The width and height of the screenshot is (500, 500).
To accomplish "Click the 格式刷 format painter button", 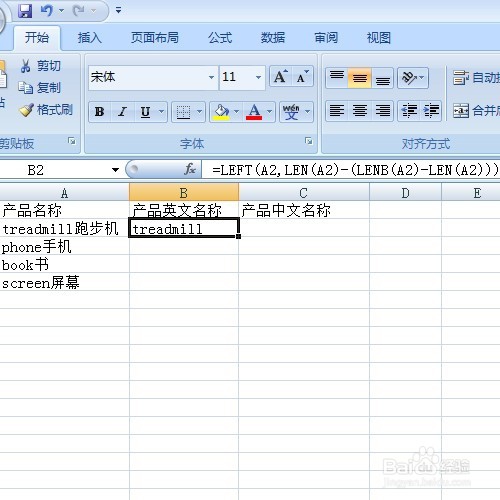I will [45, 110].
